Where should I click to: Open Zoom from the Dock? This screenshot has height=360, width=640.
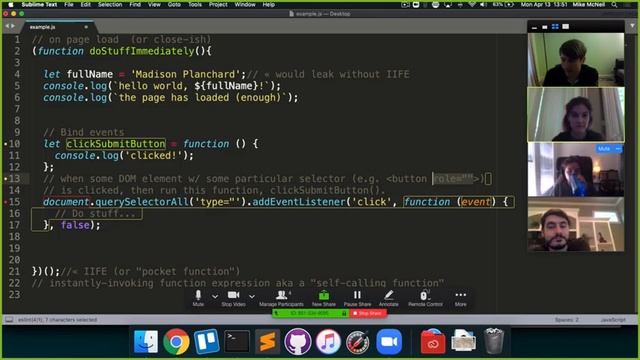(x=389, y=341)
